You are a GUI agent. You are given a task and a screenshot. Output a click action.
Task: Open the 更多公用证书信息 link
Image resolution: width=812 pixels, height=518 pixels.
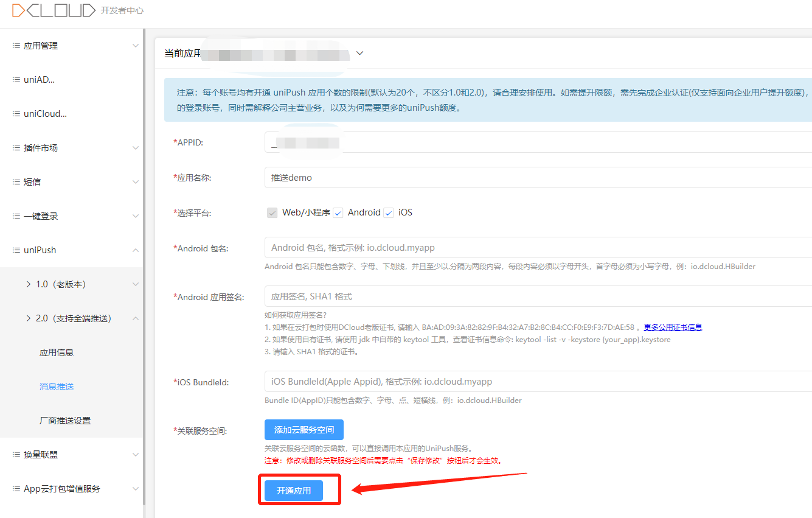click(672, 327)
